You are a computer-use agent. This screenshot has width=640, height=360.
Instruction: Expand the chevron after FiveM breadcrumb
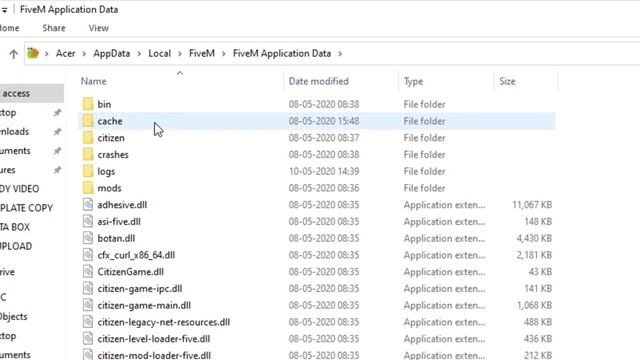(x=224, y=53)
